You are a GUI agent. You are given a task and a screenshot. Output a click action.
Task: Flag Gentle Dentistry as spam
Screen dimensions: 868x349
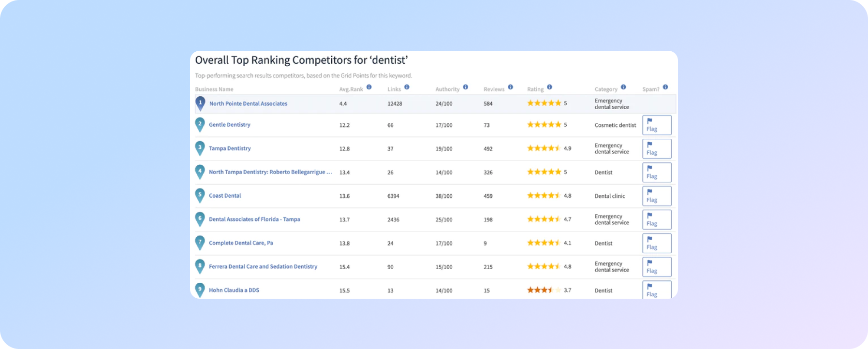click(656, 125)
